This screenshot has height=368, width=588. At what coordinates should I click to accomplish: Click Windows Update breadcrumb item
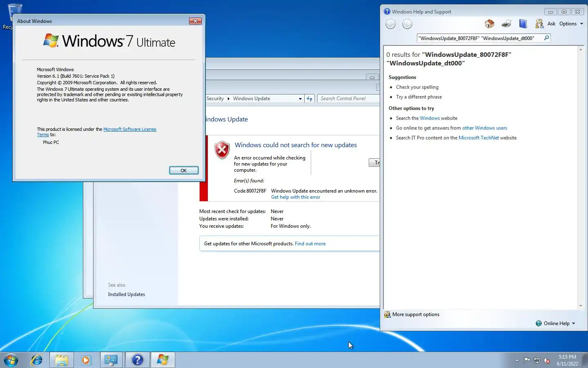coord(252,99)
